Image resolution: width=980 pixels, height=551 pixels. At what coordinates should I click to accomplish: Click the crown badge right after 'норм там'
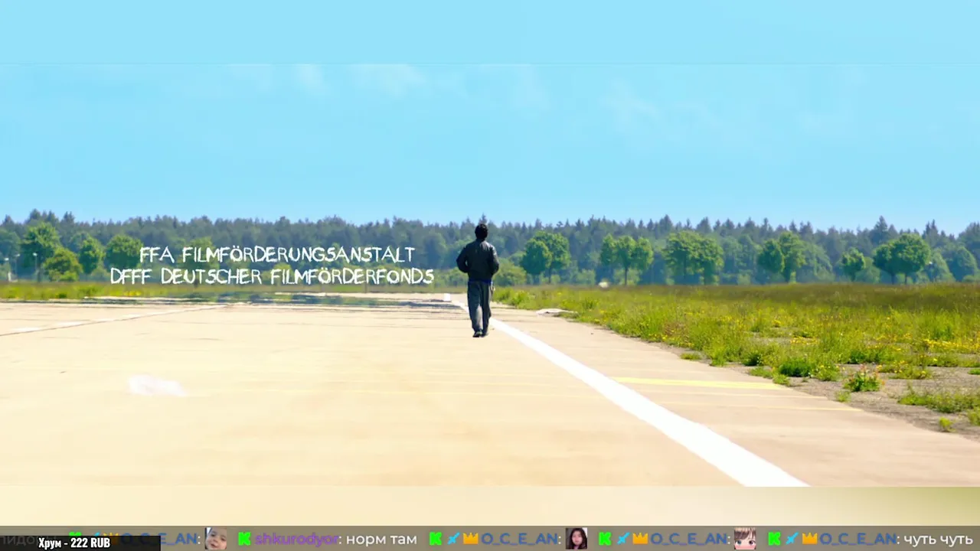pyautogui.click(x=470, y=539)
